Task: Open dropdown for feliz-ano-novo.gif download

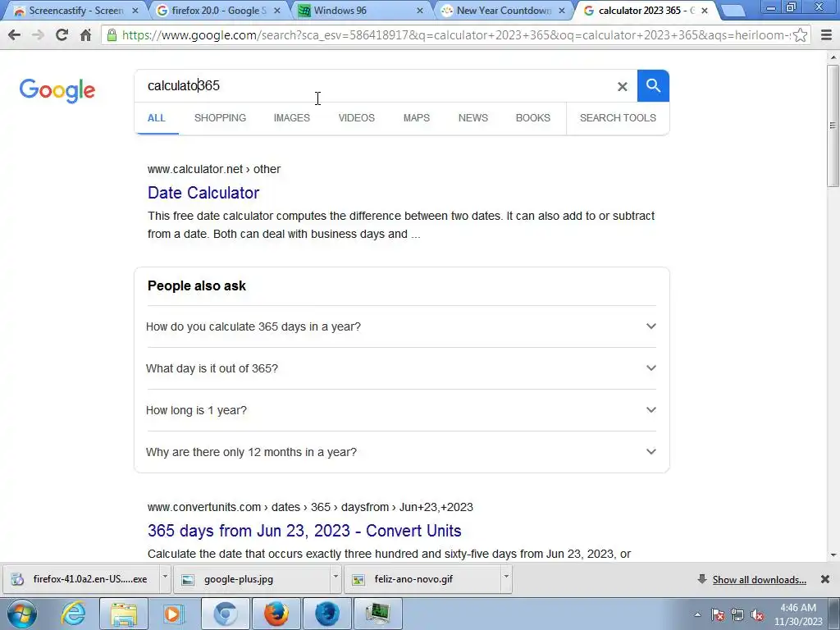Action: pyautogui.click(x=505, y=577)
